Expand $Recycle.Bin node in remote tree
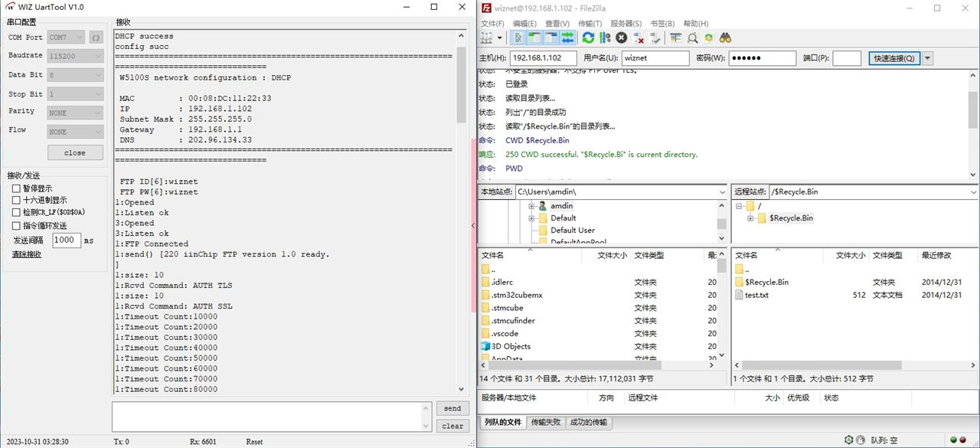The width and height of the screenshot is (980, 448). 751,218
